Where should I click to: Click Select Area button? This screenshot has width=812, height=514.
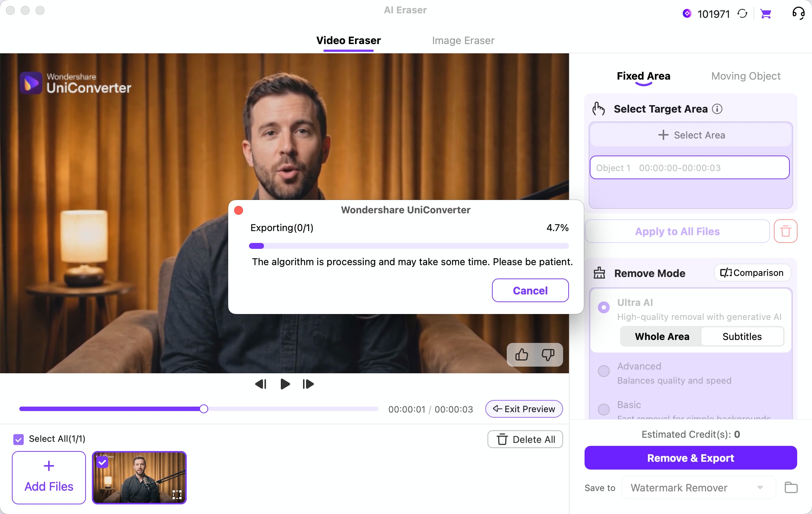(690, 135)
